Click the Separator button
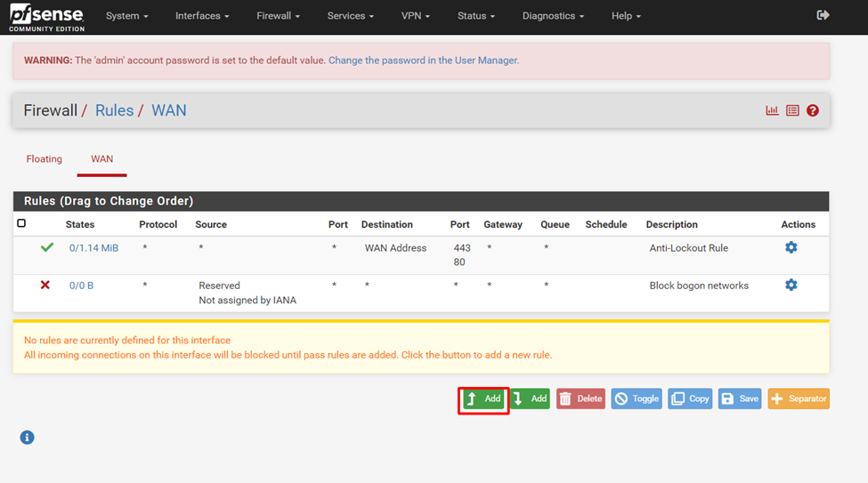 (x=799, y=399)
